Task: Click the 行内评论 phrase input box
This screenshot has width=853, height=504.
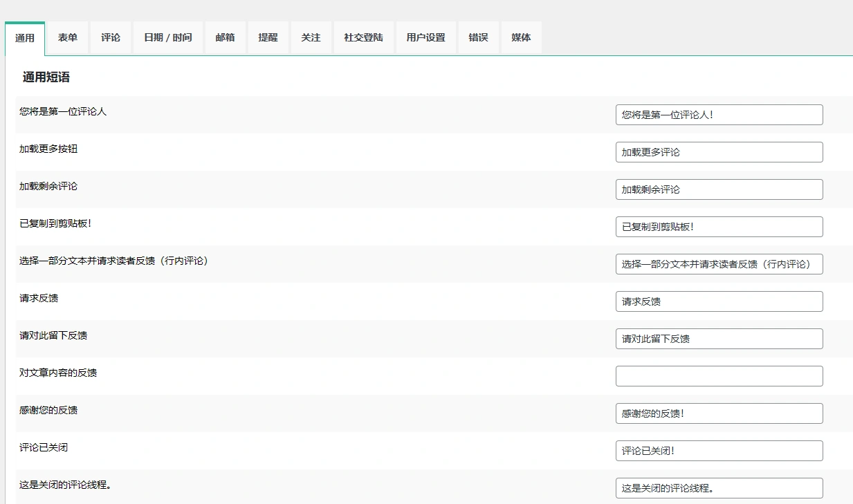Action: [x=718, y=263]
